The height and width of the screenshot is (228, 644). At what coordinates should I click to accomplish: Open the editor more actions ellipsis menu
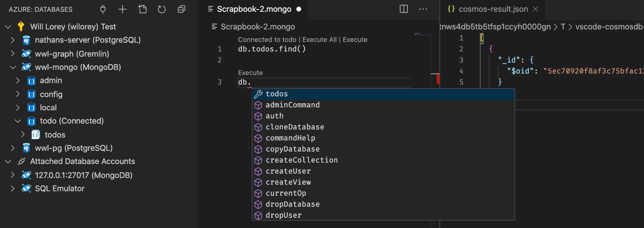pyautogui.click(x=423, y=9)
